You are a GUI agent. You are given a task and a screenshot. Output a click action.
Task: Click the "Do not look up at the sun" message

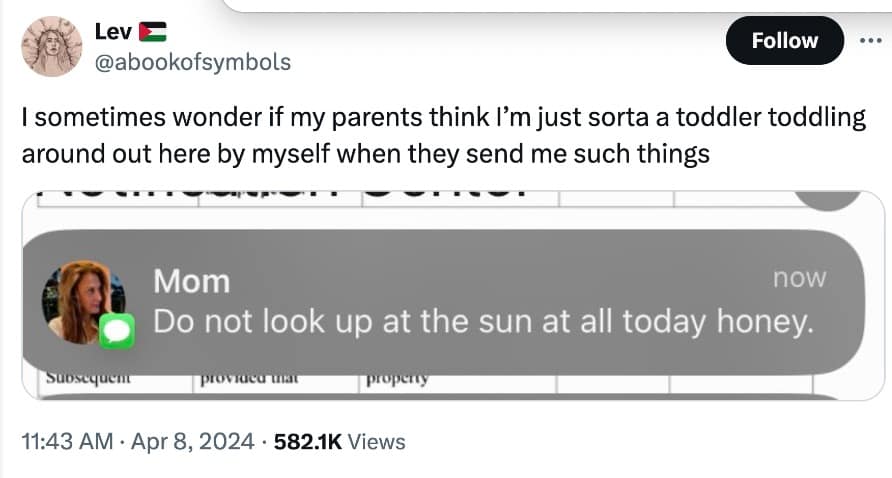(480, 322)
